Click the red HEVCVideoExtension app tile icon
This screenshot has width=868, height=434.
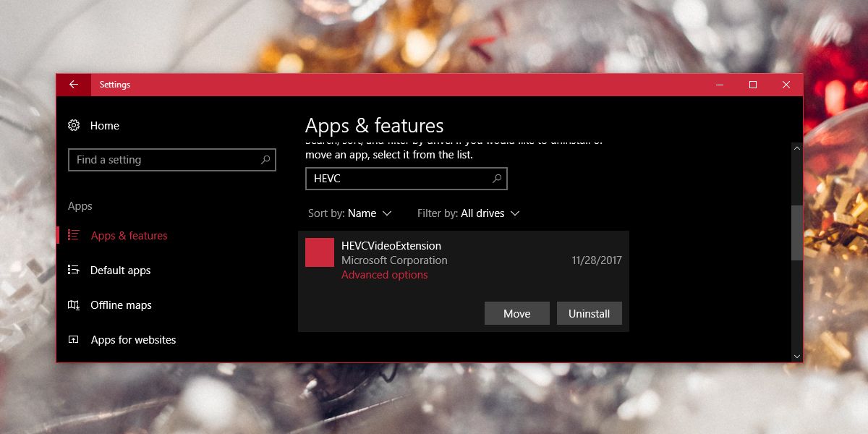click(x=320, y=252)
